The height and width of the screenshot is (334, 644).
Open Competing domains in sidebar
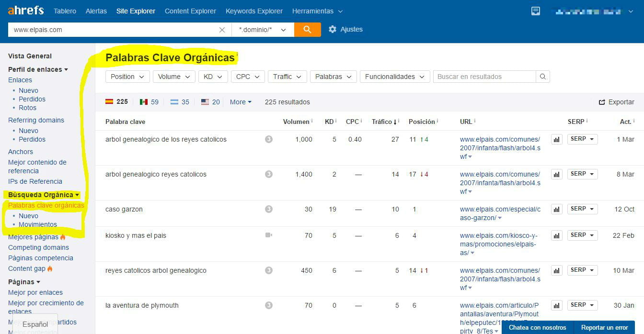pos(38,247)
